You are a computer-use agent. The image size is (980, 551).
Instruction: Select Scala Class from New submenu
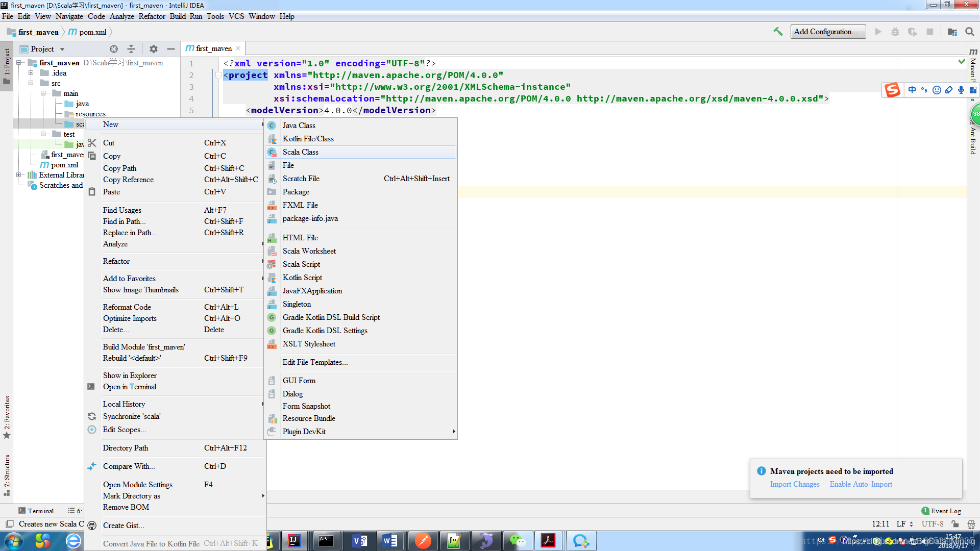[x=301, y=152]
